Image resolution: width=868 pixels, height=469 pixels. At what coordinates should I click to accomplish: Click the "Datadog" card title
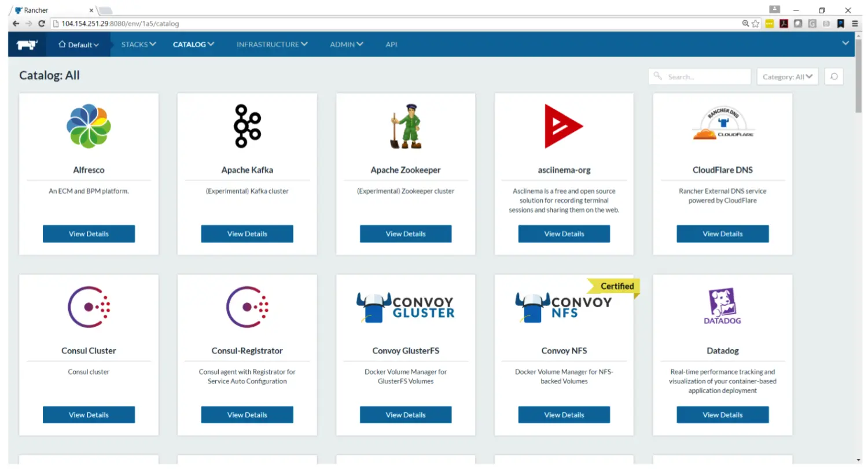tap(723, 350)
